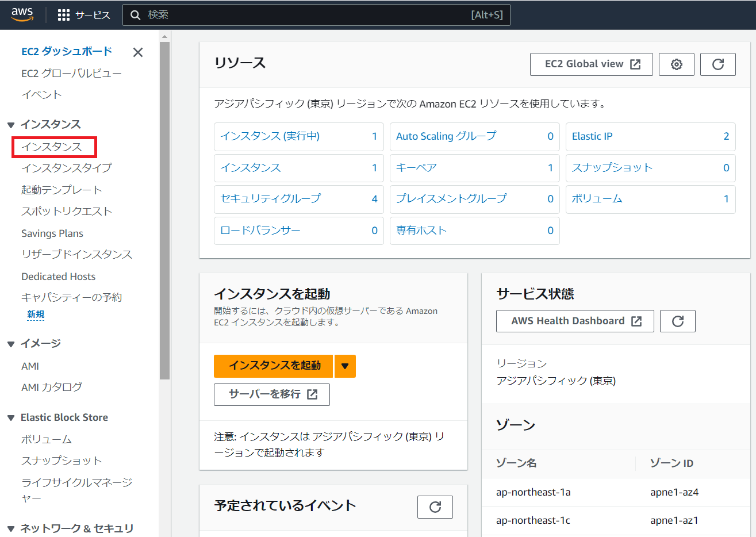Open the services grid menu icon
This screenshot has height=537, width=756.
coord(62,14)
